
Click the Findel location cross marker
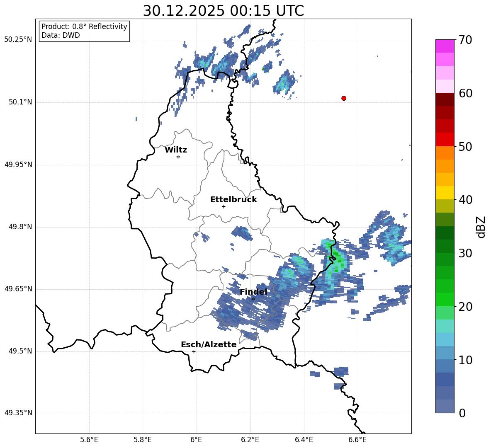click(253, 299)
